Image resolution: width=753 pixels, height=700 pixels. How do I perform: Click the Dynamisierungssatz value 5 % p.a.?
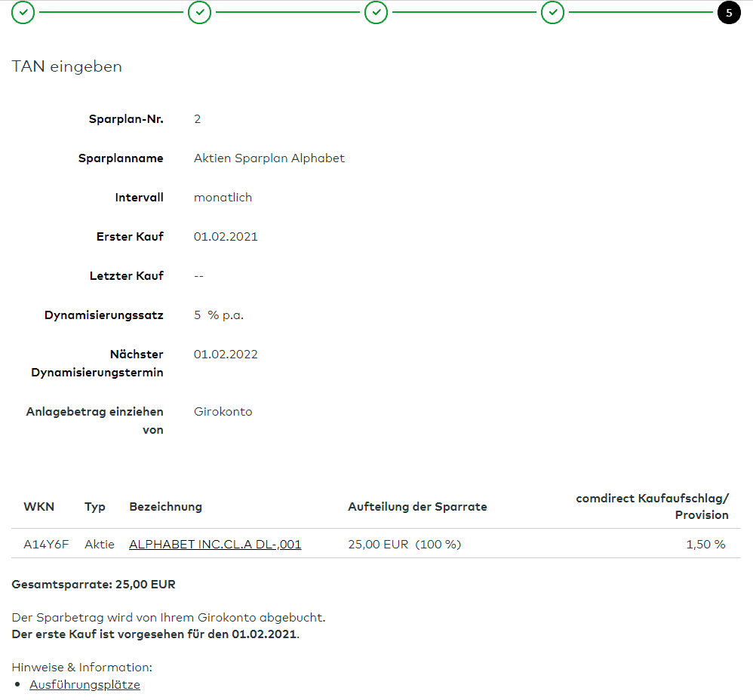219,315
